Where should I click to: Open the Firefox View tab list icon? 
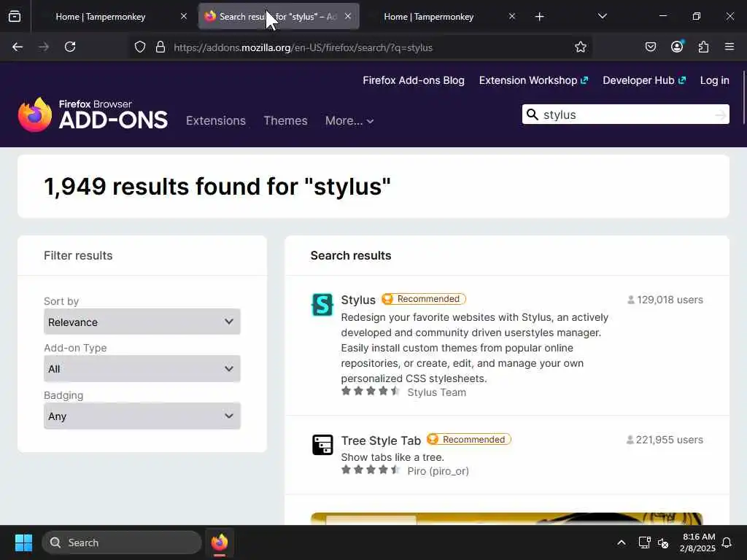click(x=15, y=16)
